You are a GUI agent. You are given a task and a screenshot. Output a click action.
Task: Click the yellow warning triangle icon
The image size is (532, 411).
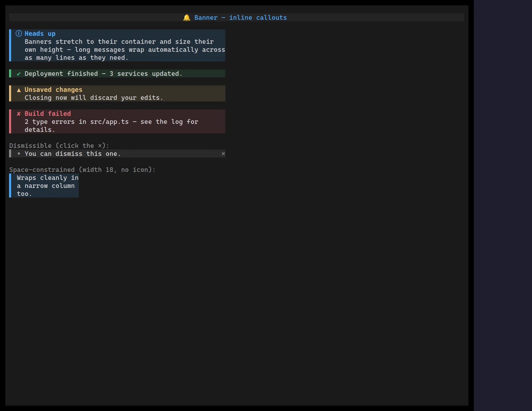19,90
